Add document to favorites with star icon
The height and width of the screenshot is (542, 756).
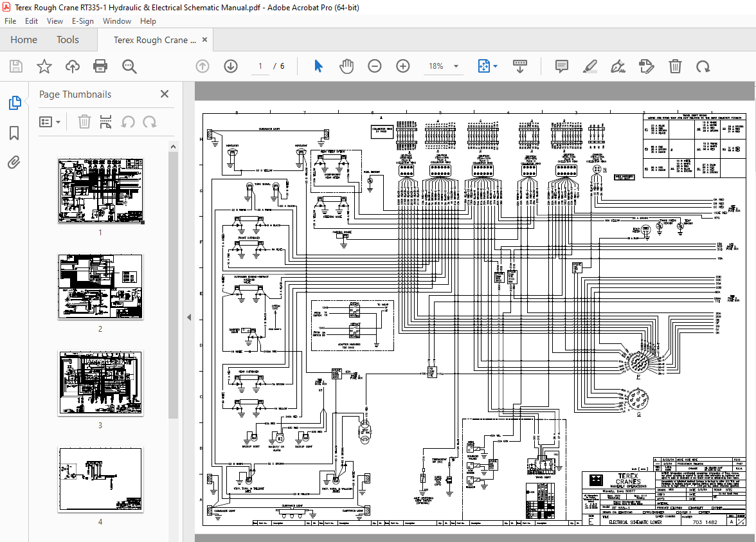(x=44, y=66)
